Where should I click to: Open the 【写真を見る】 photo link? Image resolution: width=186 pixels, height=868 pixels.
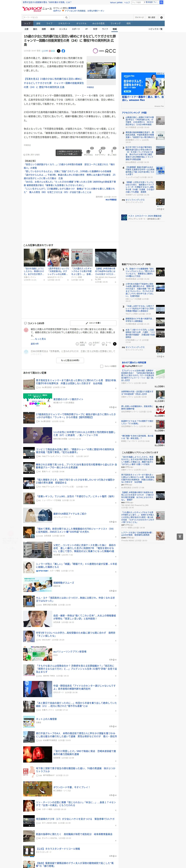[54, 83]
